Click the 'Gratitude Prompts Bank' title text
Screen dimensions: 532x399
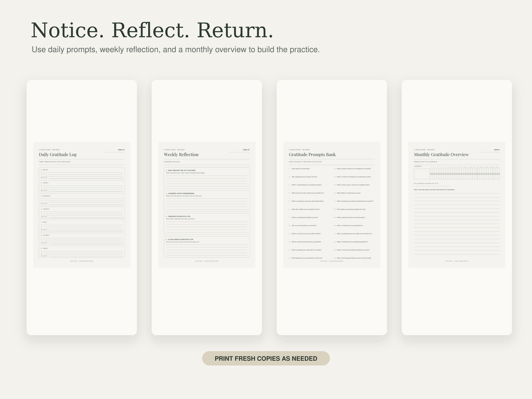(312, 155)
